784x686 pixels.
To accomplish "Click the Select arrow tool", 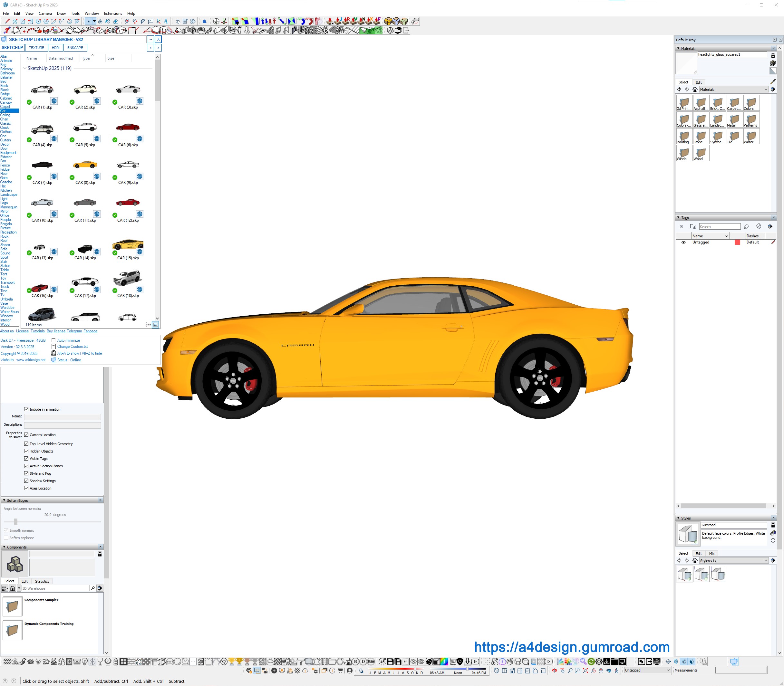I will (x=89, y=22).
